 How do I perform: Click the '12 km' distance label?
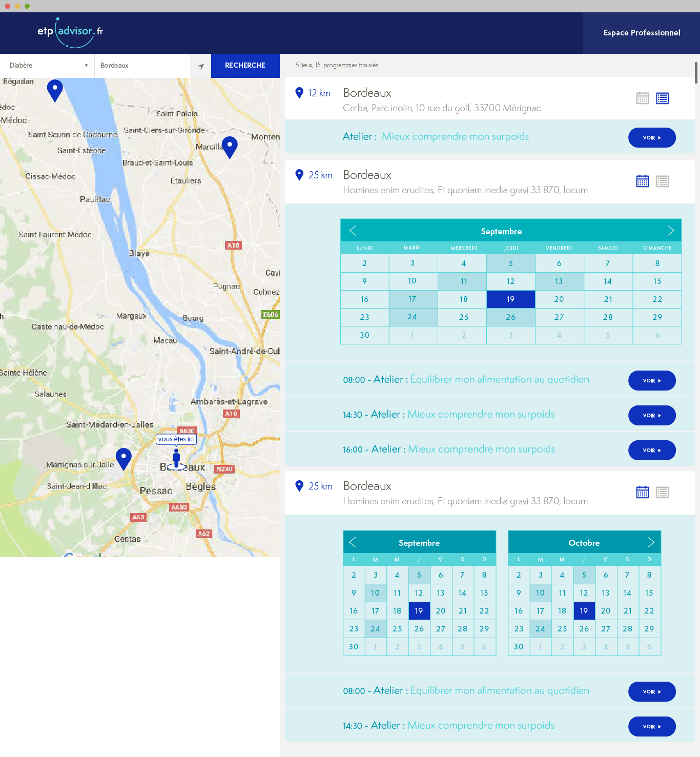[x=319, y=93]
